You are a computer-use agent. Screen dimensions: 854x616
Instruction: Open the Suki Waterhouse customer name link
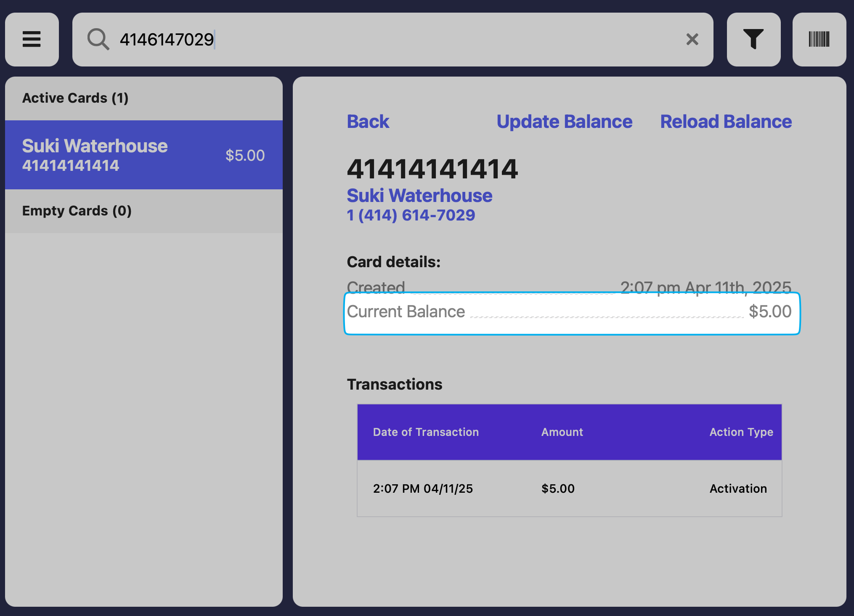click(x=419, y=196)
